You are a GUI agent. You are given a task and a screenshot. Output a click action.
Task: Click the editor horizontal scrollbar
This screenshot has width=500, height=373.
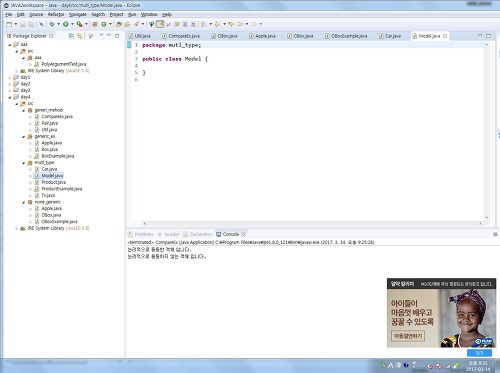[x=312, y=223]
